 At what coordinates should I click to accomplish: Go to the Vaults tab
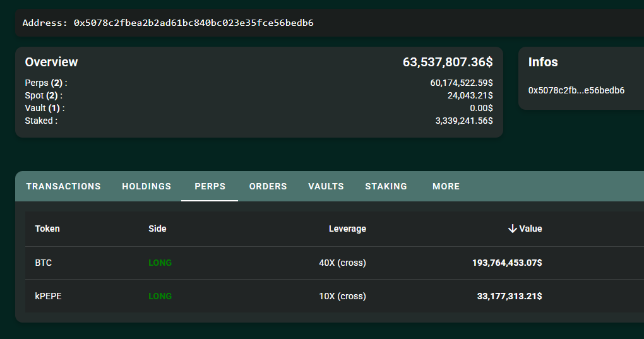(326, 186)
